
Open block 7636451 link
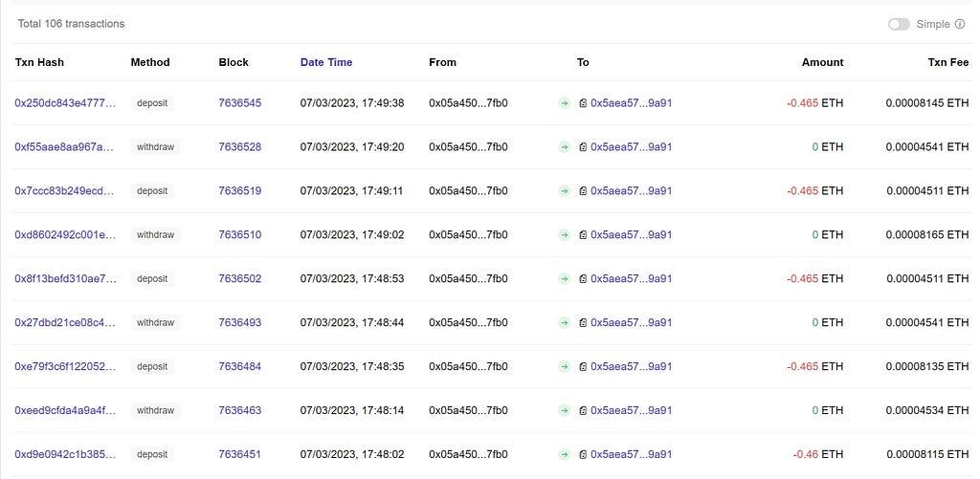(x=239, y=455)
